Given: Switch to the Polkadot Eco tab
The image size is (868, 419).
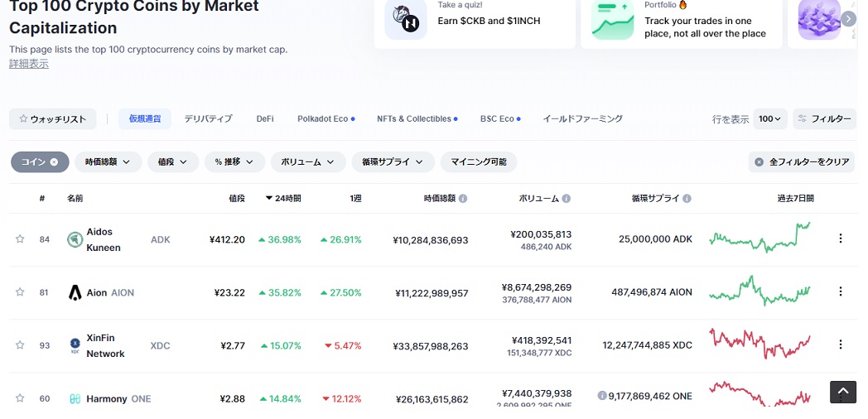Looking at the screenshot, I should pyautogui.click(x=325, y=119).
